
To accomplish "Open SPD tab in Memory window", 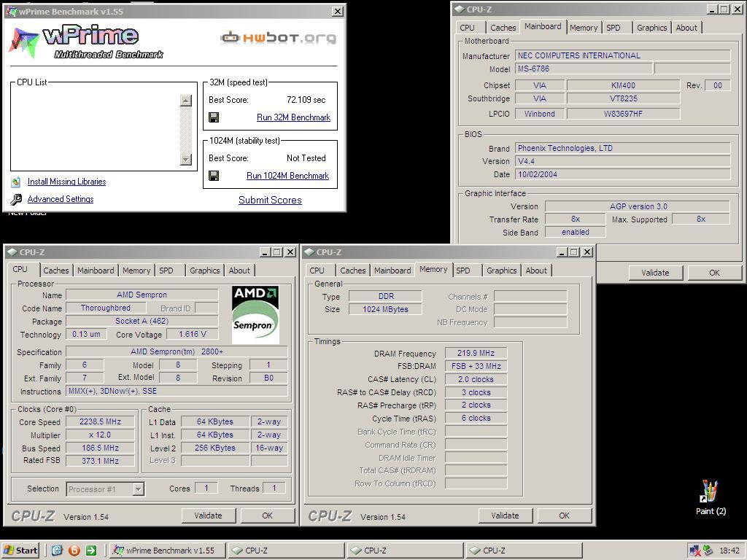I will point(463,271).
